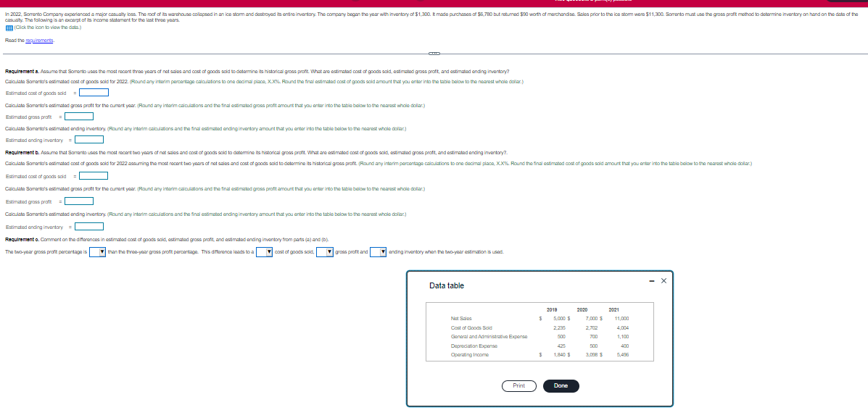This screenshot has height=418, width=868.
Task: Click the 5,496 operating income value
Action: pyautogui.click(x=621, y=354)
